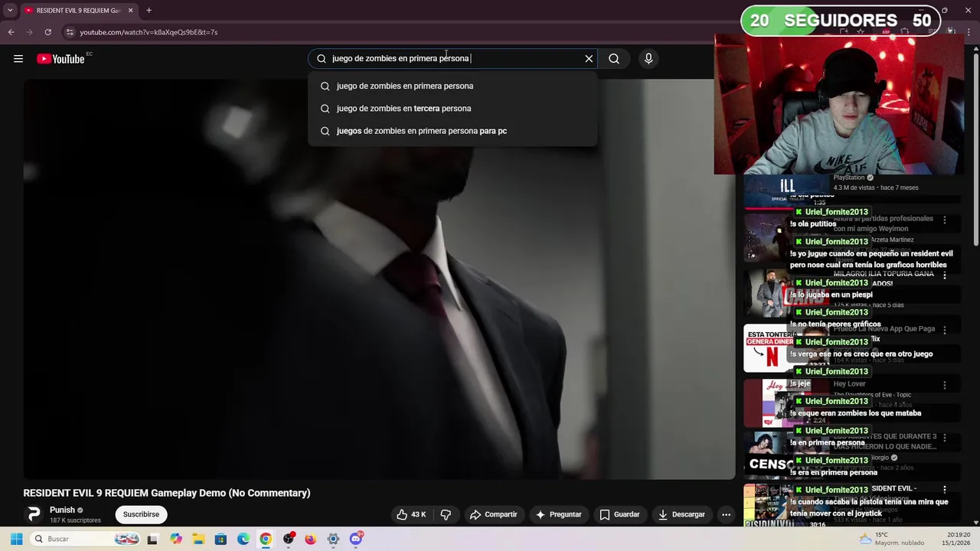Open the Punish channel name link
This screenshot has height=551, width=980.
[x=62, y=510]
